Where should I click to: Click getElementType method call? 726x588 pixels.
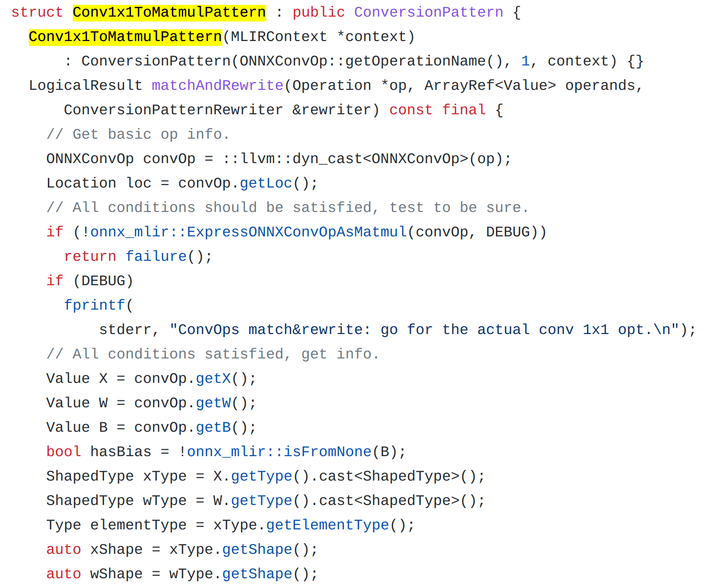tap(327, 525)
